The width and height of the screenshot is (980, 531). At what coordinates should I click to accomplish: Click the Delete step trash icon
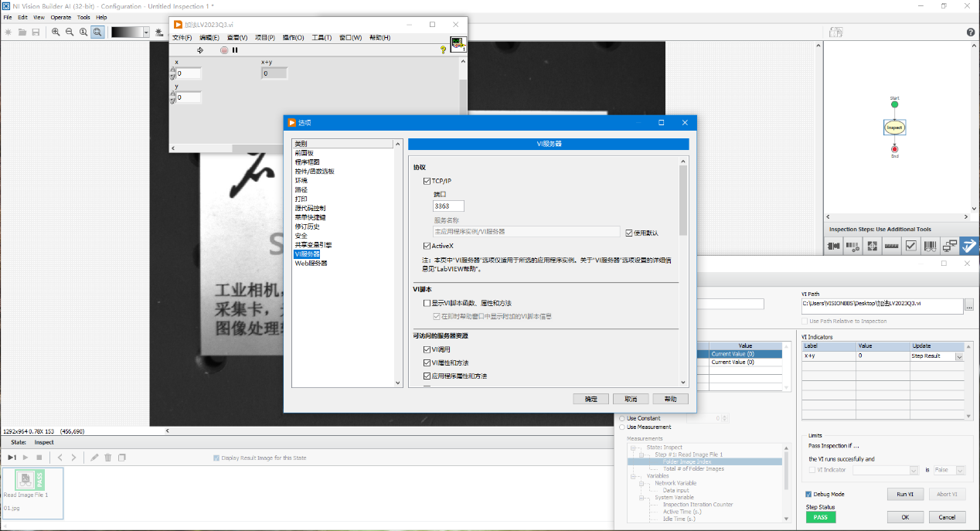pos(108,458)
